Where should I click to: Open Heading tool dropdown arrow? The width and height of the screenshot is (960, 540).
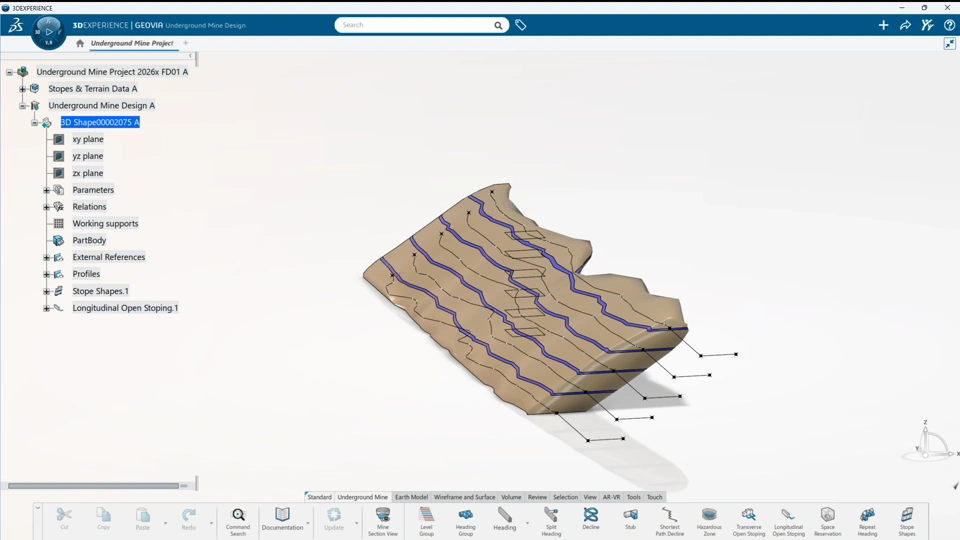[527, 523]
